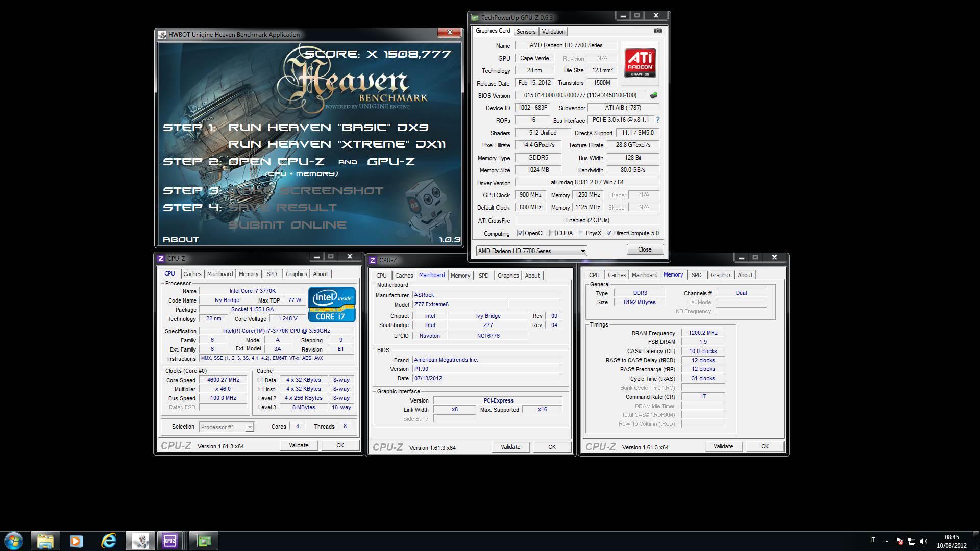The width and height of the screenshot is (980, 551).
Task: Click RUN HEAVEN "XTREME" DX11 step
Action: coord(337,144)
